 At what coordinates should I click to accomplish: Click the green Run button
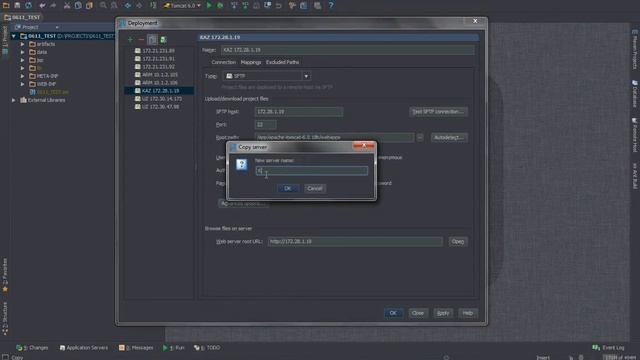[209, 5]
